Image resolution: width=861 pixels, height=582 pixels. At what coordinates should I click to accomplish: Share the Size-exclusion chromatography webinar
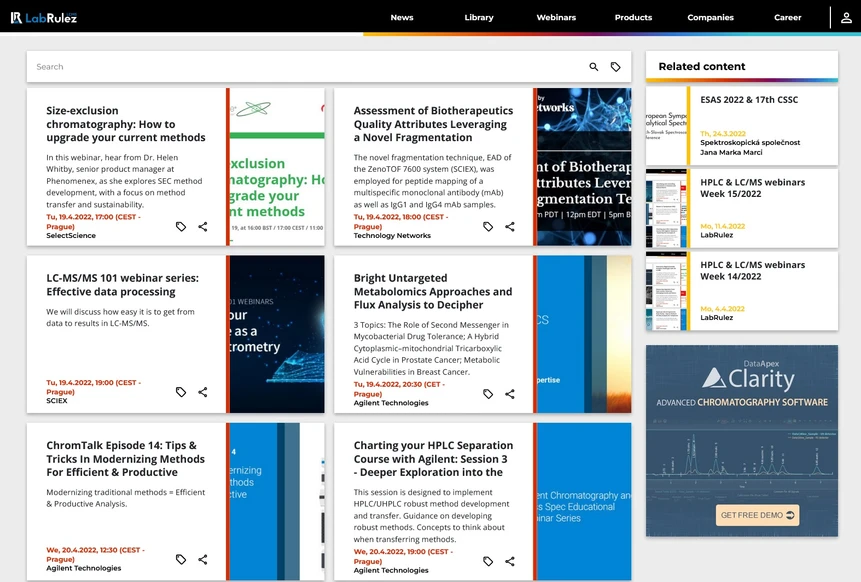point(203,227)
